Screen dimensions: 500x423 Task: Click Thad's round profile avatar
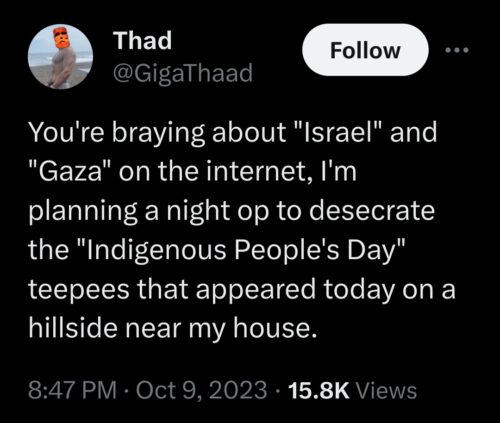pos(60,57)
